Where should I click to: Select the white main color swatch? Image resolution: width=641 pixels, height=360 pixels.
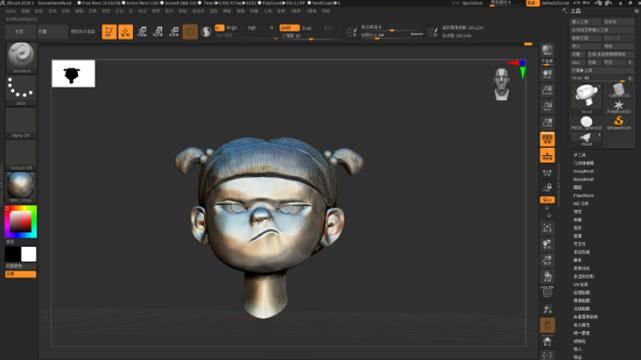29,254
